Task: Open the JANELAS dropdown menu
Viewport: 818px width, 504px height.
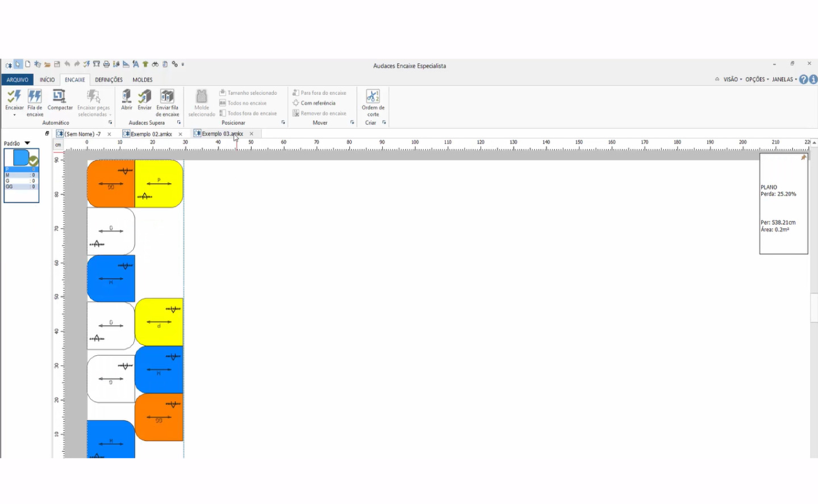Action: pyautogui.click(x=784, y=79)
